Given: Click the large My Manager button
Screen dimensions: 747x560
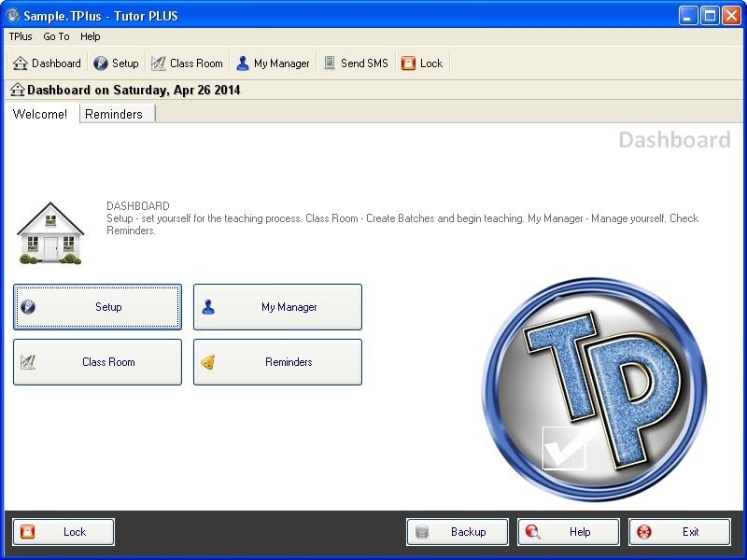Looking at the screenshot, I should pos(277,307).
